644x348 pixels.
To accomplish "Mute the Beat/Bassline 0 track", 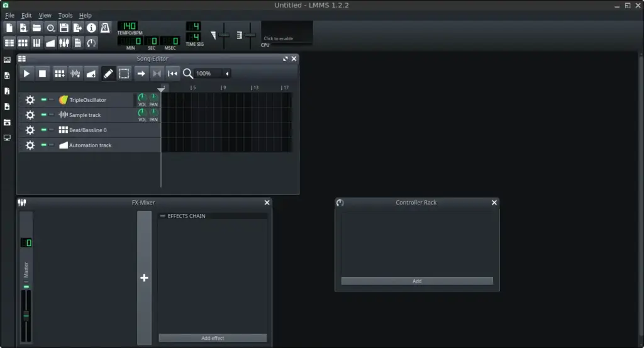I will click(x=43, y=130).
